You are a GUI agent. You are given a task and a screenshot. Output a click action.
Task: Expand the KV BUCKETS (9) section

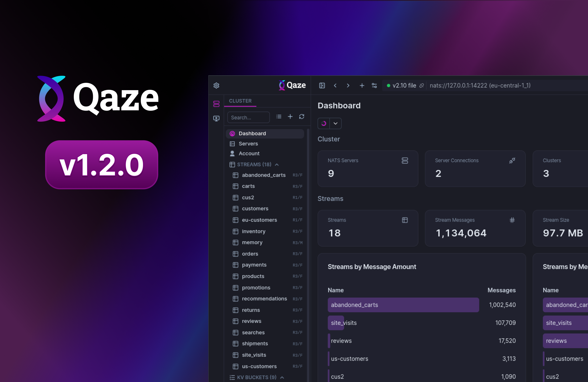pyautogui.click(x=282, y=377)
